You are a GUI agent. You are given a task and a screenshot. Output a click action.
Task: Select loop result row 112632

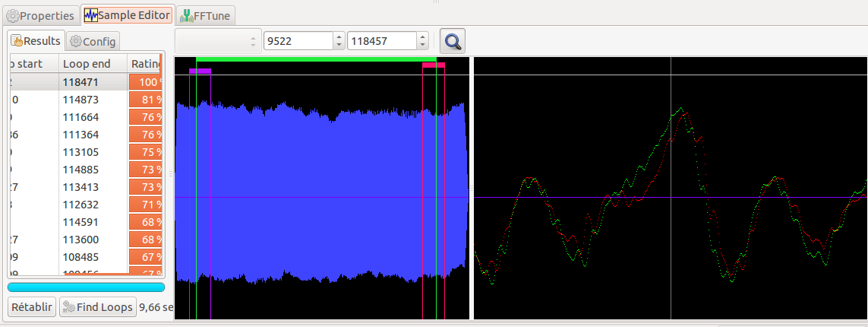pyautogui.click(x=86, y=205)
